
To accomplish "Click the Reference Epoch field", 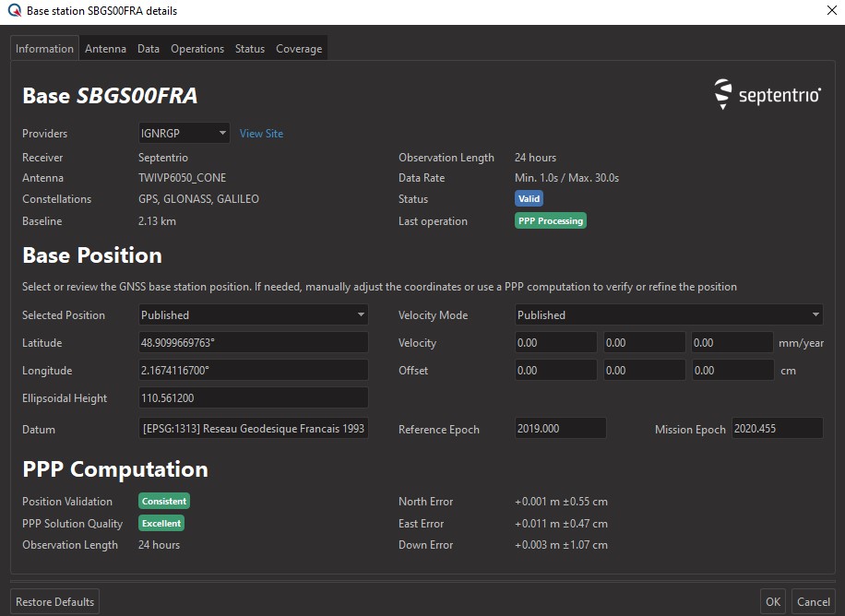I will pyautogui.click(x=560, y=429).
